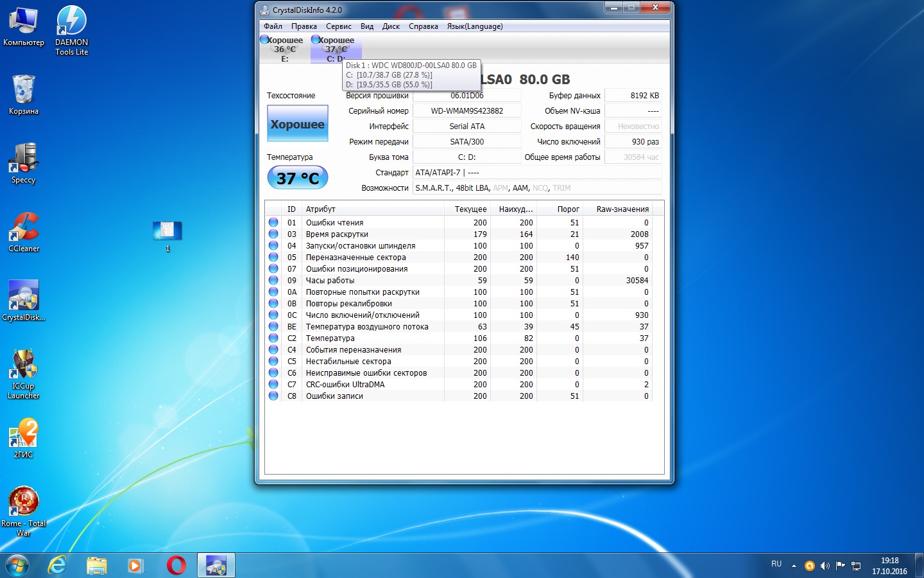Viewport: 924px width, 578px height.
Task: Click the volume speaker tray icon
Action: pyautogui.click(x=825, y=566)
